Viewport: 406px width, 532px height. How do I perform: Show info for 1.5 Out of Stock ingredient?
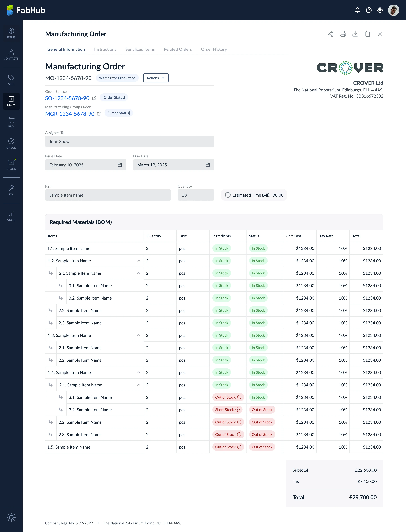[239, 447]
